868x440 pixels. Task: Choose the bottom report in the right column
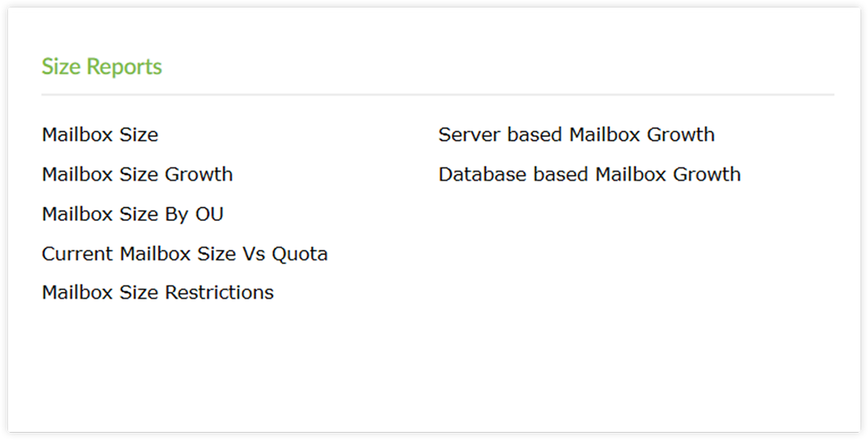tap(589, 174)
